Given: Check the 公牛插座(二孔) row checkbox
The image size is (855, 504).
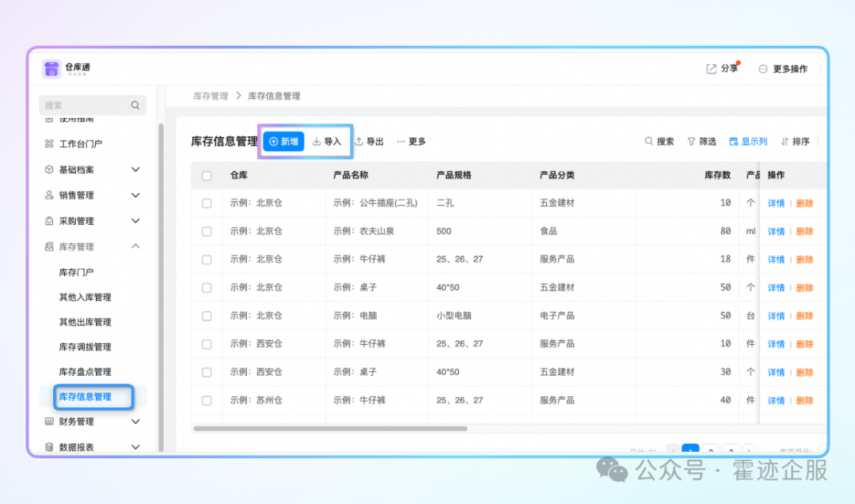Looking at the screenshot, I should [207, 203].
